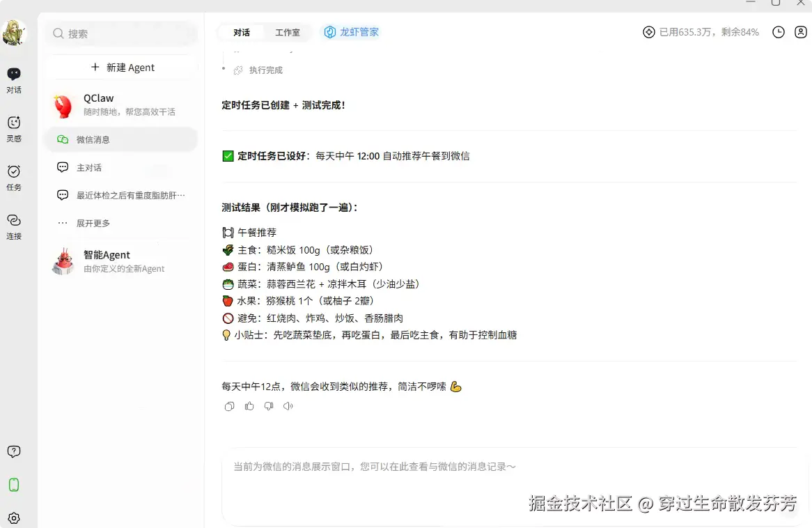This screenshot has height=528, width=812.
Task: Open 龙虾管家 panel
Action: (x=352, y=32)
